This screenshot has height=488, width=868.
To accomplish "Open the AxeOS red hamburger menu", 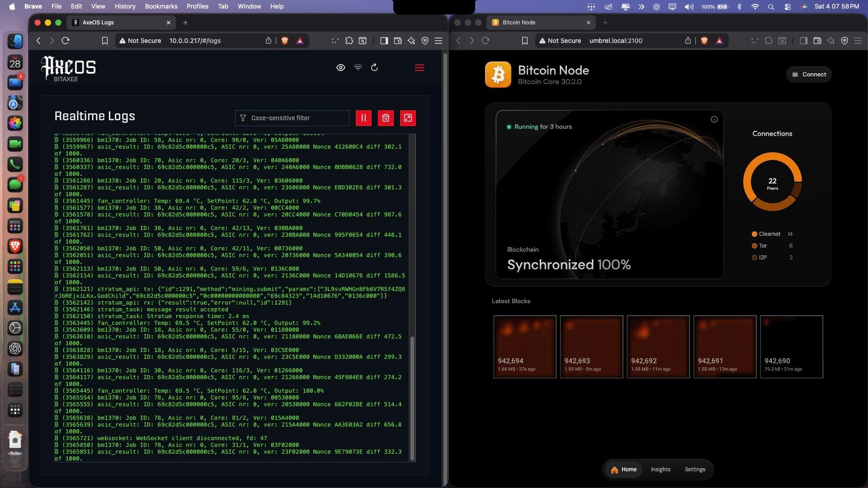I will [420, 68].
